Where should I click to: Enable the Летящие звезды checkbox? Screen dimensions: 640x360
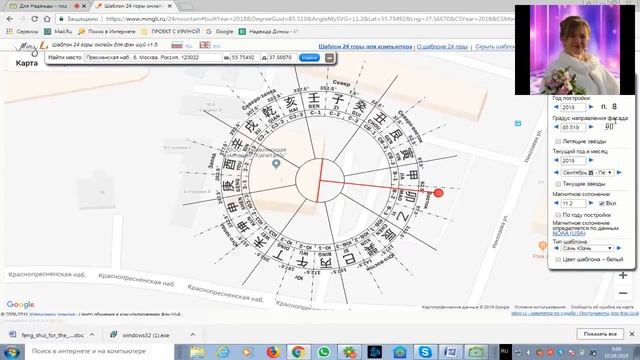tap(558, 141)
